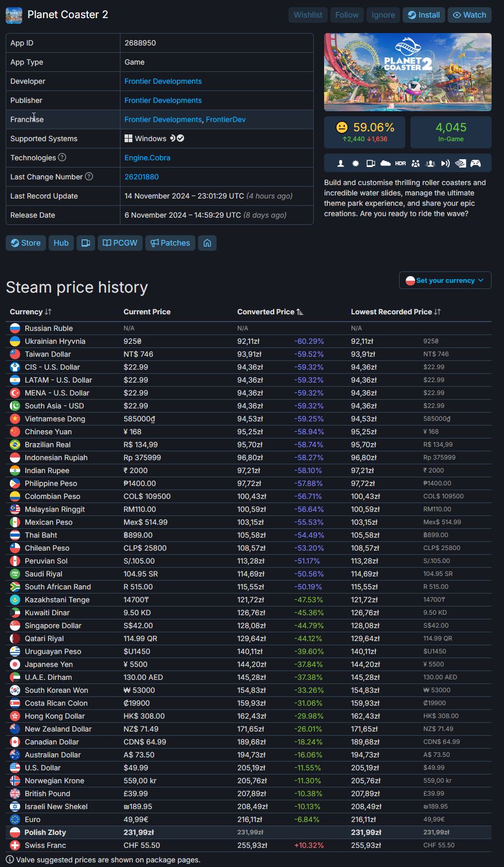Click the sort arrows beside Lowest Recorded Price
The width and height of the screenshot is (504, 867).
[437, 312]
